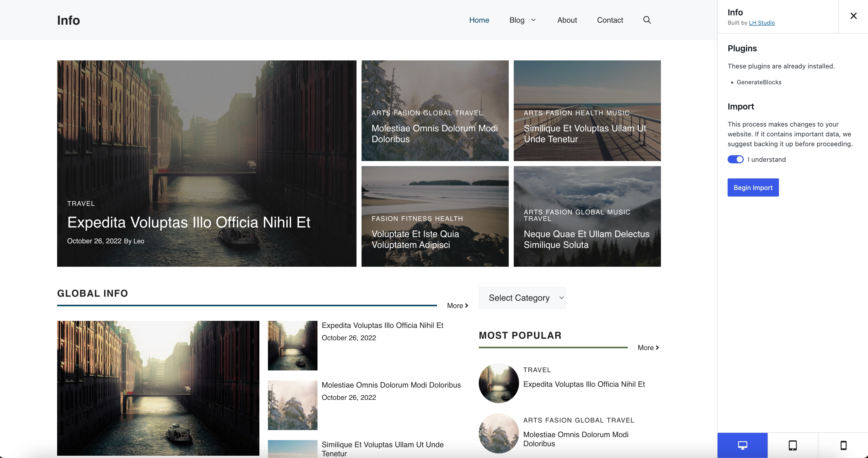Click the More arrow beside Global Info
The height and width of the screenshot is (458, 868).
(458, 305)
